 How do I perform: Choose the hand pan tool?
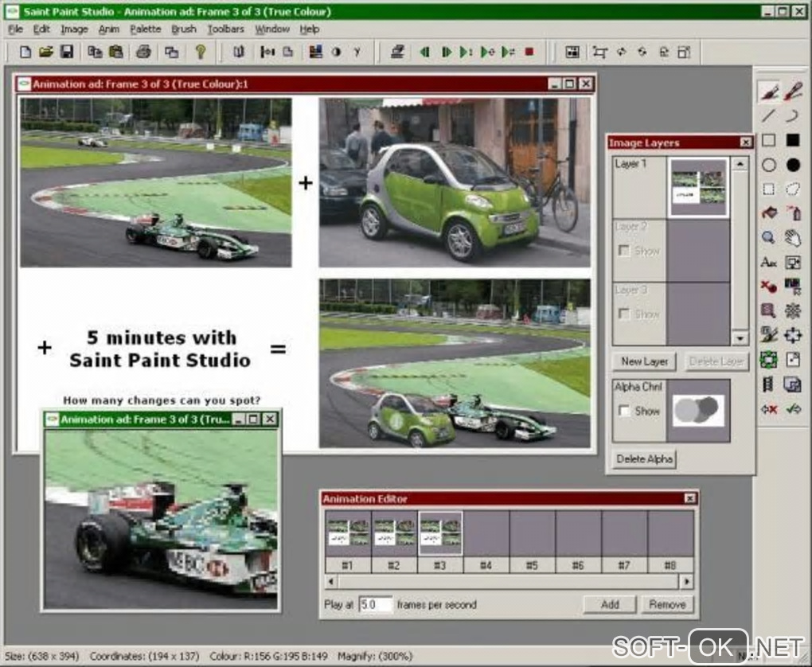(794, 237)
